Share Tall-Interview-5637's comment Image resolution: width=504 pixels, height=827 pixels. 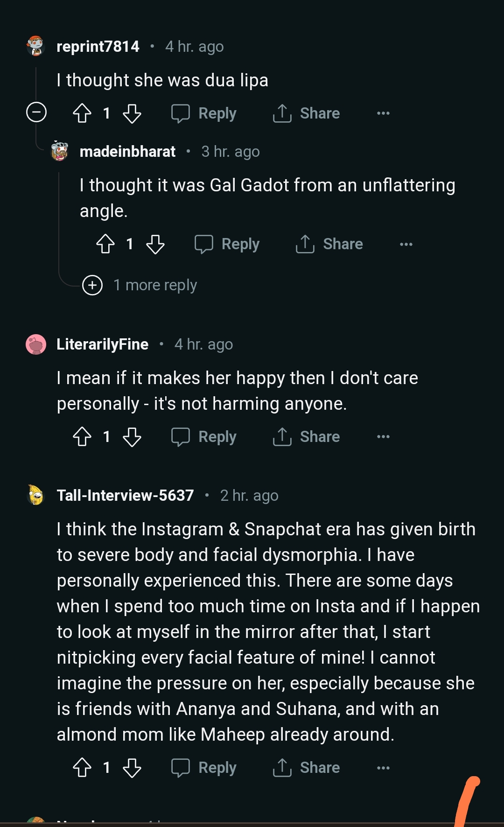pos(307,767)
